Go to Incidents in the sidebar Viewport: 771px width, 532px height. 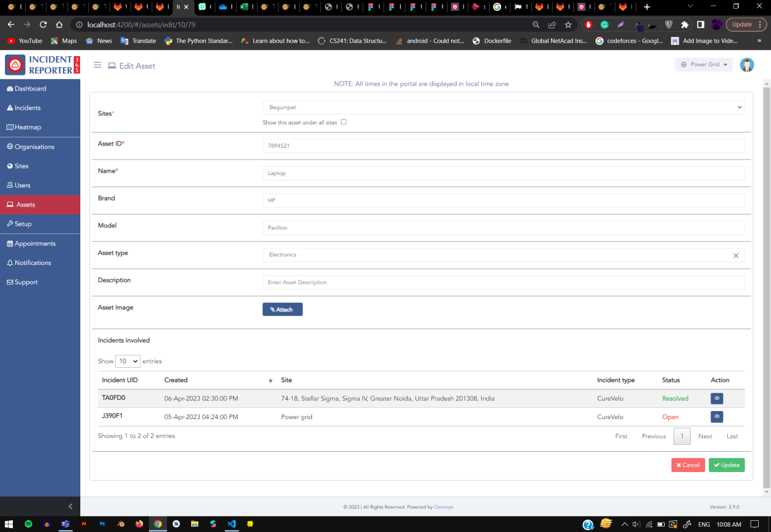pyautogui.click(x=27, y=108)
